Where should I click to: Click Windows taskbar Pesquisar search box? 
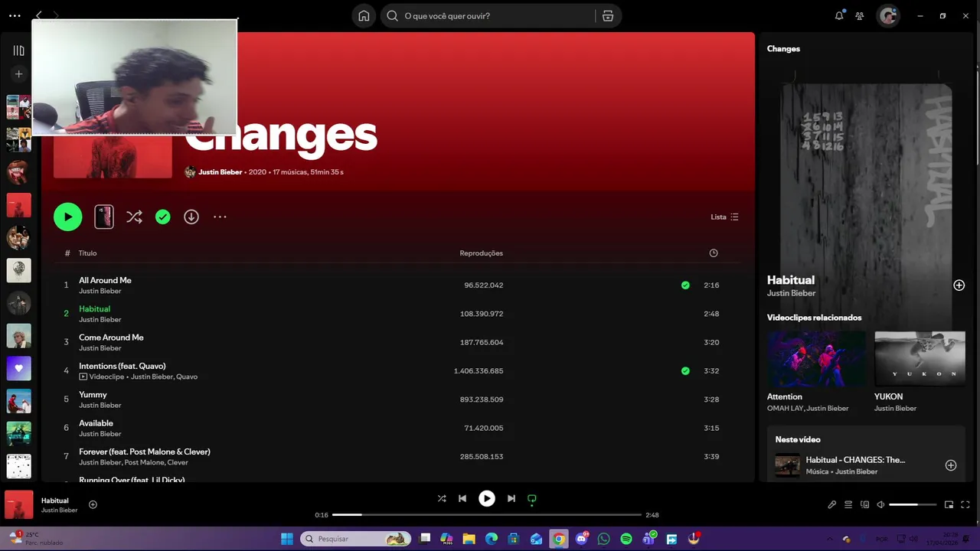click(x=356, y=540)
